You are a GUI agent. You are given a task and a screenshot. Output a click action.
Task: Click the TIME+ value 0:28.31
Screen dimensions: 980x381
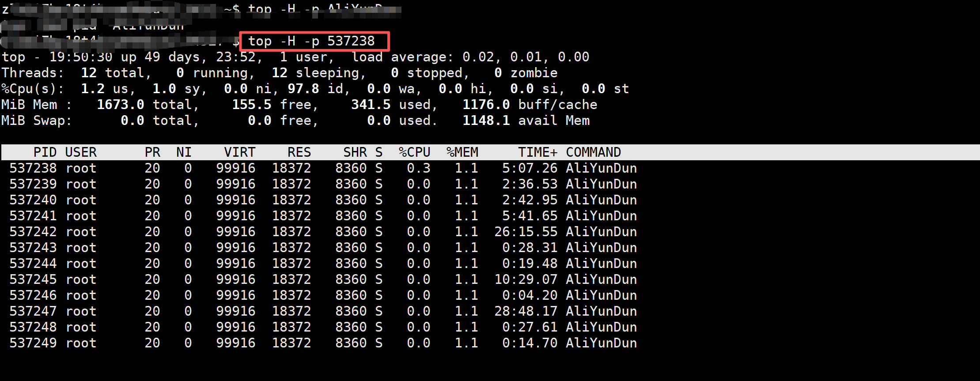pyautogui.click(x=530, y=248)
